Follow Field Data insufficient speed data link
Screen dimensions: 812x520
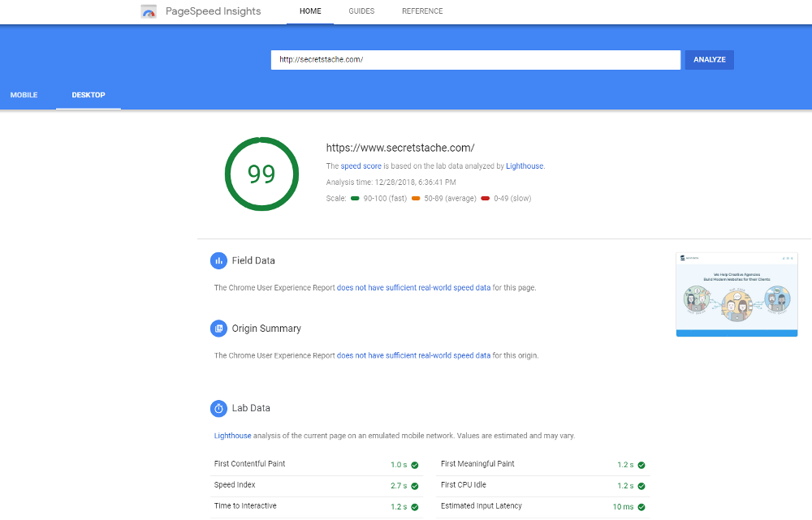(x=414, y=288)
